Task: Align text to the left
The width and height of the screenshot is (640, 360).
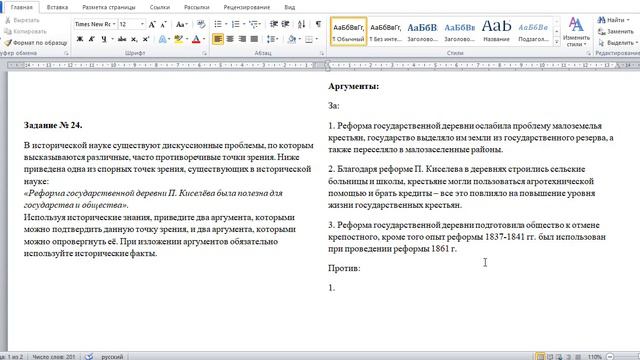Action: [x=218, y=39]
